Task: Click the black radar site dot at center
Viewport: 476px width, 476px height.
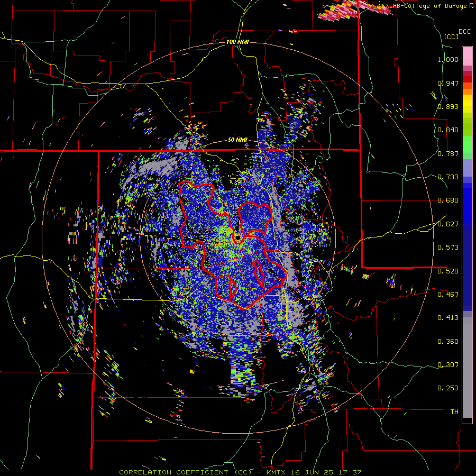Action: pos(237,238)
